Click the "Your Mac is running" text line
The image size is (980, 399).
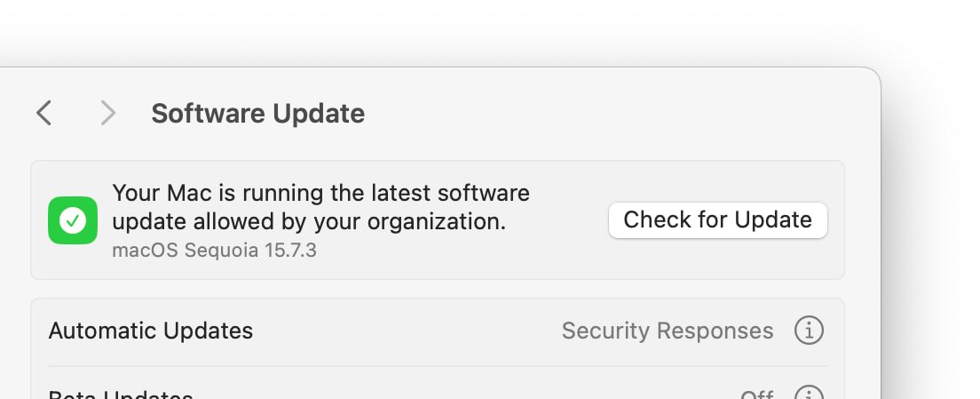(x=320, y=193)
